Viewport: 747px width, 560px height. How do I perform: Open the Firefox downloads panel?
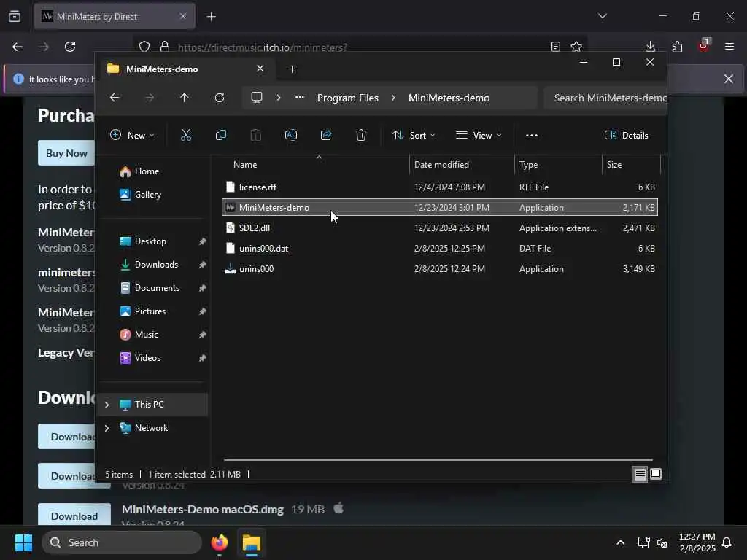click(x=650, y=47)
